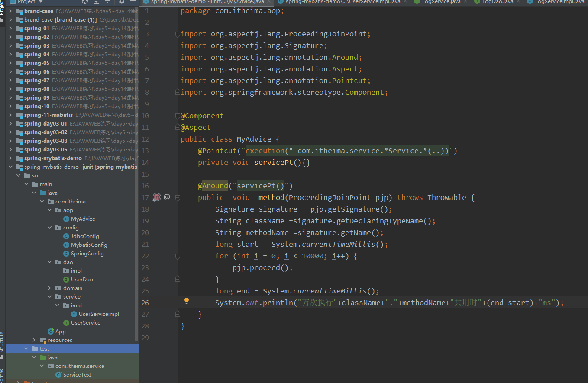The width and height of the screenshot is (588, 383).
Task: Close the MyAdvice.java tab
Action: (x=268, y=2)
